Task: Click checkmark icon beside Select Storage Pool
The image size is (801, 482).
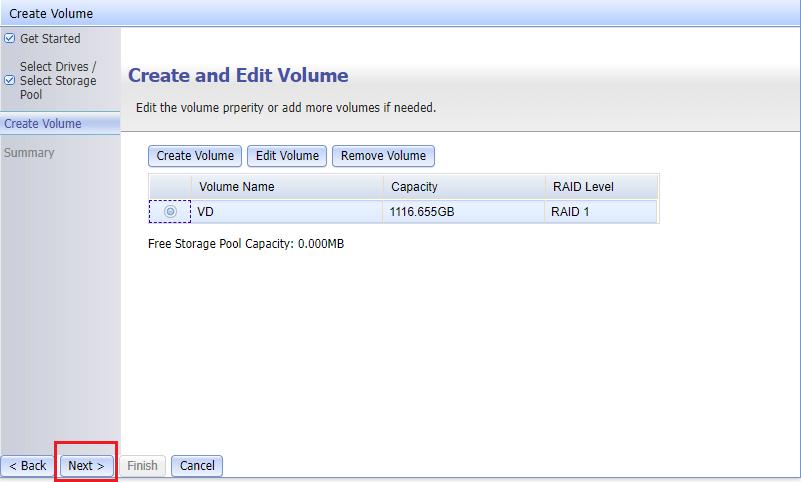Action: coord(10,80)
